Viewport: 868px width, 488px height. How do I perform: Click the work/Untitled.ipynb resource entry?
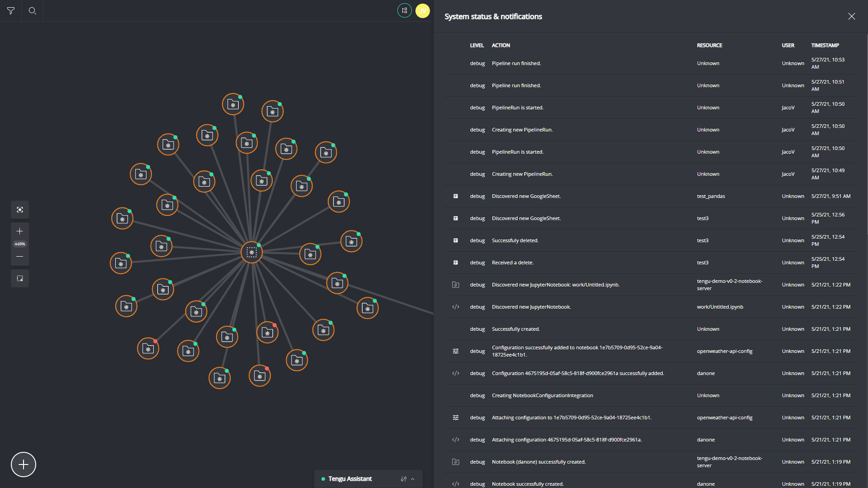tap(720, 307)
